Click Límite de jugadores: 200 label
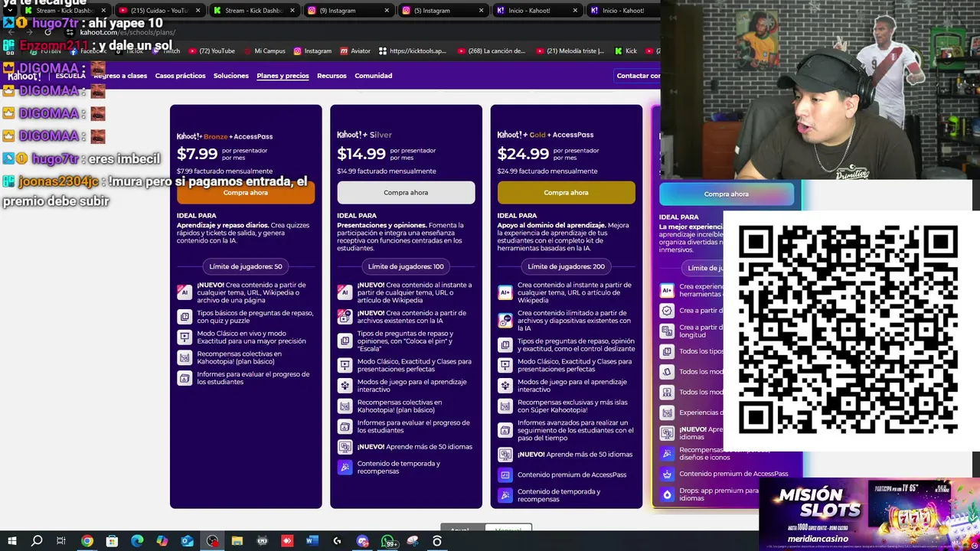980x551 pixels. (566, 266)
